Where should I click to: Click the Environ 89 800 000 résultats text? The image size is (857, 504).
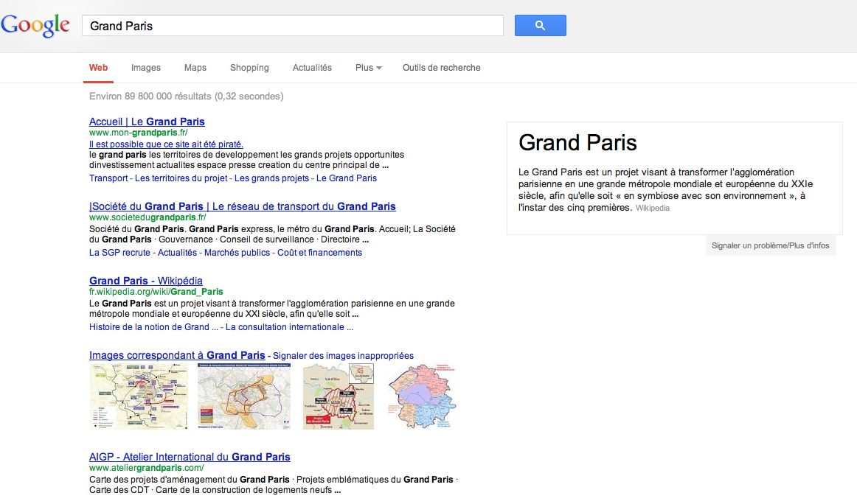[187, 96]
